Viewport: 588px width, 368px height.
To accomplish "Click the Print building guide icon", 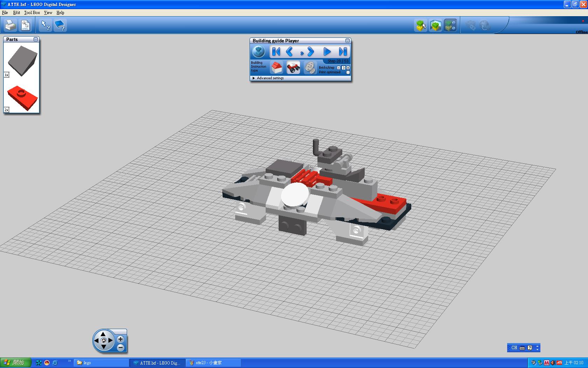I will (10, 25).
